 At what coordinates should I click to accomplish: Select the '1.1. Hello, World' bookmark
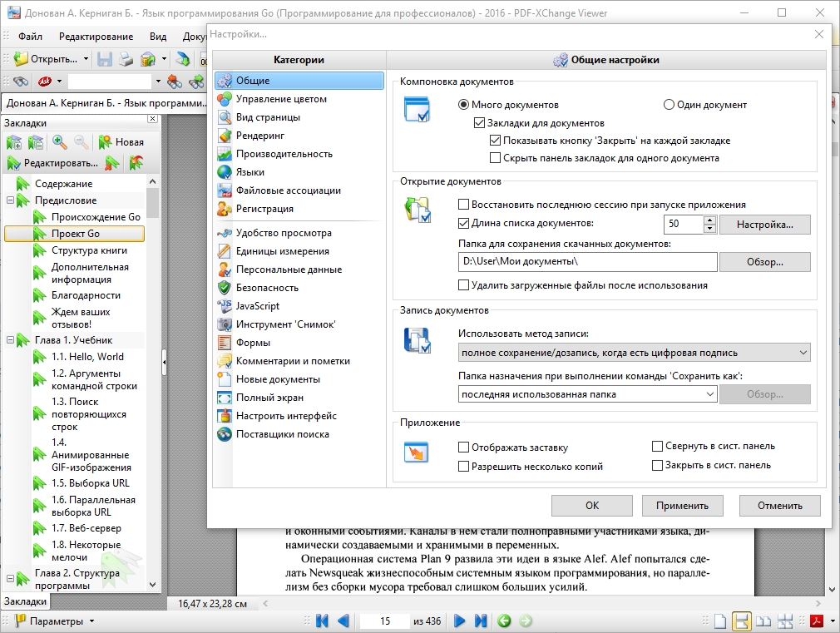[87, 357]
